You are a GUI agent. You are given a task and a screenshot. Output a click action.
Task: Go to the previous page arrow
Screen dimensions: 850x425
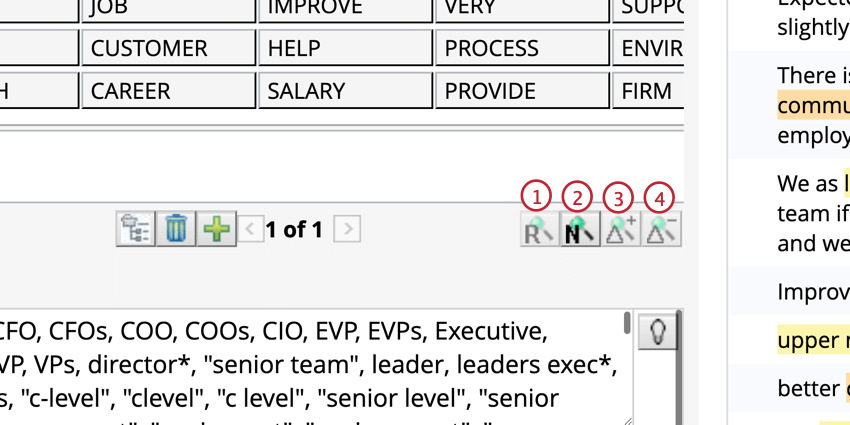coord(251,229)
